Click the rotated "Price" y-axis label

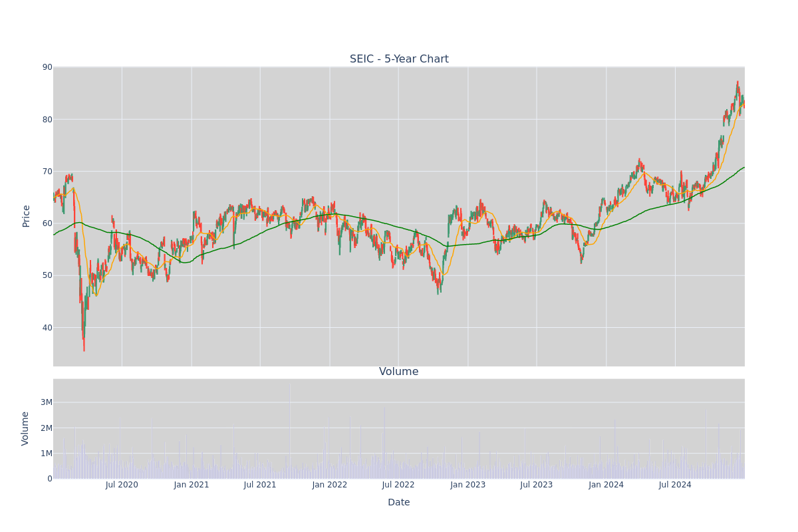pos(27,216)
